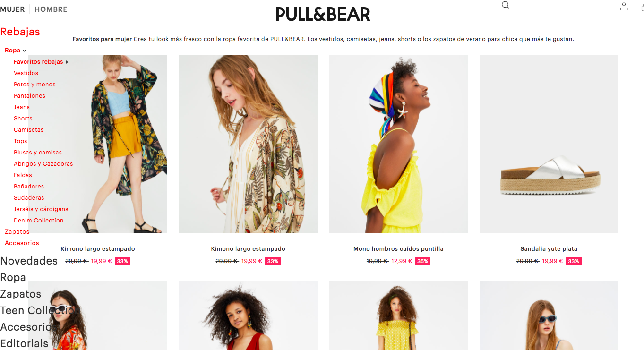
Task: Open the Novedades menu
Action: tap(29, 261)
